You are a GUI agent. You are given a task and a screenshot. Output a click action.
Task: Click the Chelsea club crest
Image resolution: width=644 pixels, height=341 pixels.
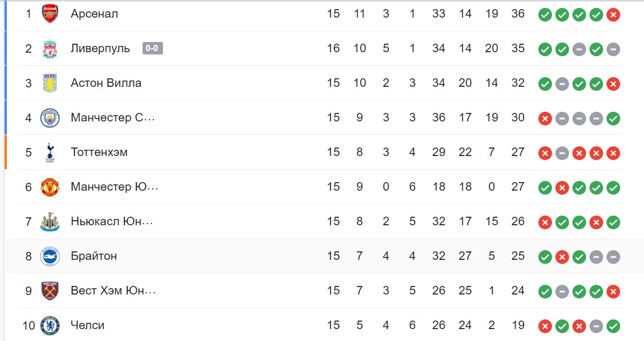[50, 326]
